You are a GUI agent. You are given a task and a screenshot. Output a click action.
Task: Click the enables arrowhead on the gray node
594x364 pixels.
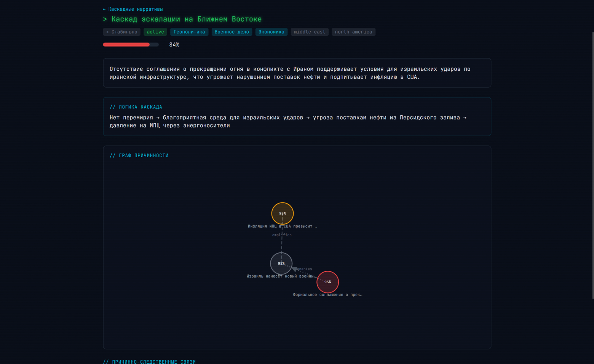[294, 269]
